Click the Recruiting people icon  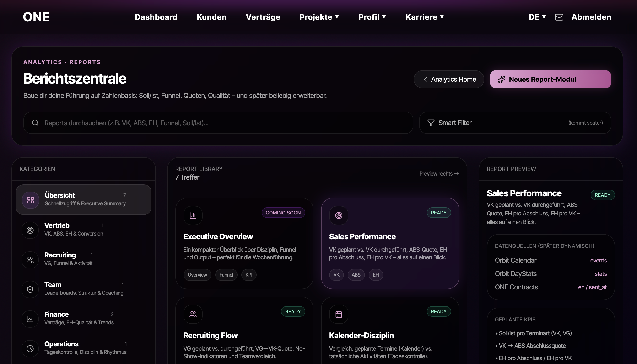(x=30, y=260)
